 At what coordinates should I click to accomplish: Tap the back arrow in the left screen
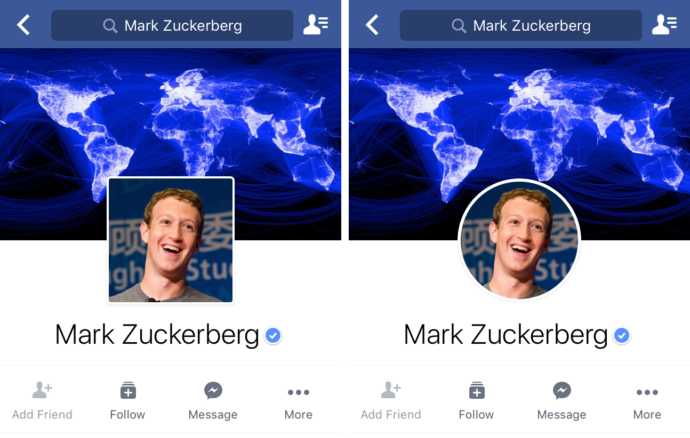pos(23,25)
